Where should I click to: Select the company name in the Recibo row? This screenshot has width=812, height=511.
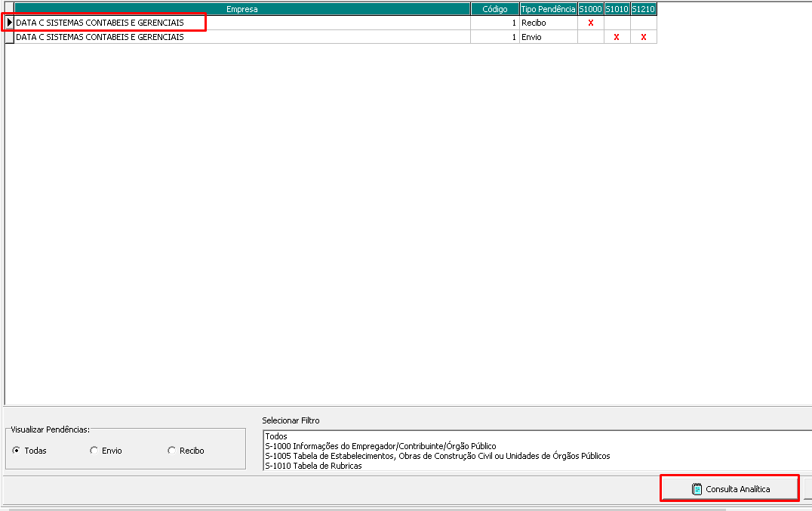click(x=100, y=23)
